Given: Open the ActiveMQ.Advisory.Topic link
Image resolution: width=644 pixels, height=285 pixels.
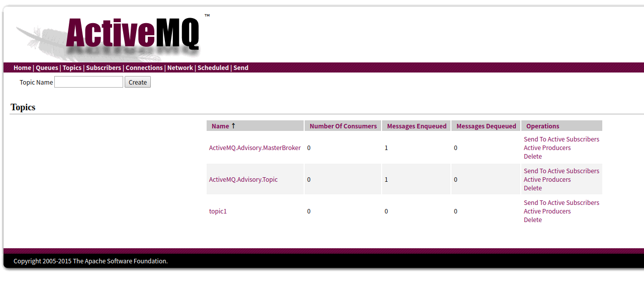Looking at the screenshot, I should [243, 179].
